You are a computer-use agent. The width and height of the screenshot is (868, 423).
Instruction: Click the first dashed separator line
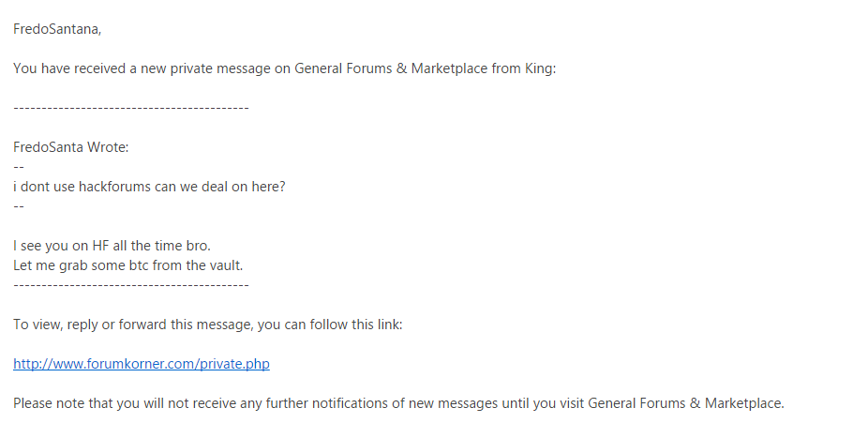[130, 108]
